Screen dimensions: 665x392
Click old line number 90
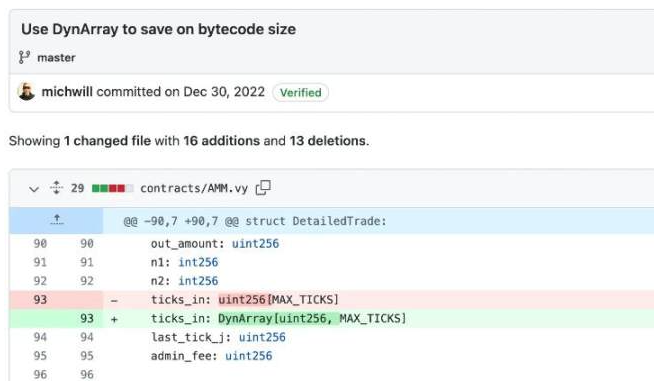pos(40,244)
